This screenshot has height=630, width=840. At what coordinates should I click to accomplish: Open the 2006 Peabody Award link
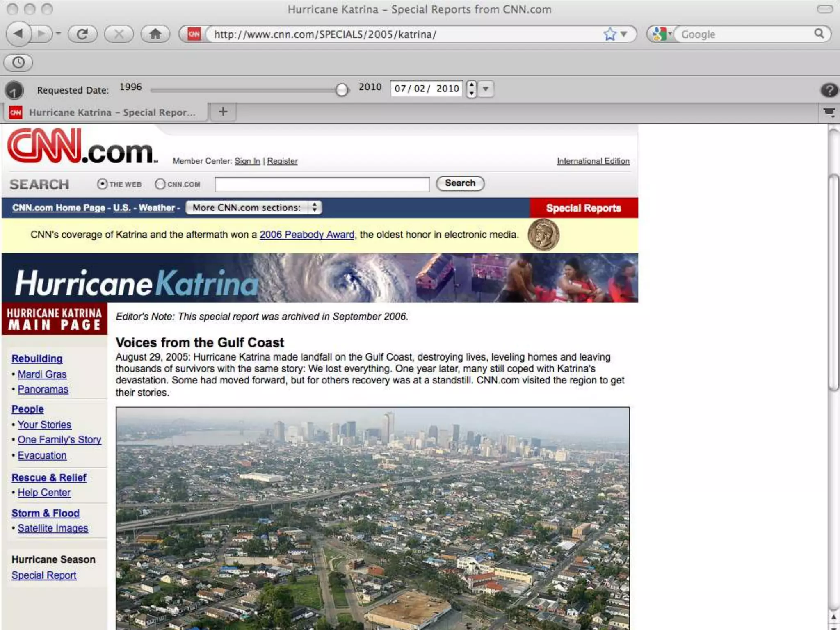pyautogui.click(x=306, y=235)
